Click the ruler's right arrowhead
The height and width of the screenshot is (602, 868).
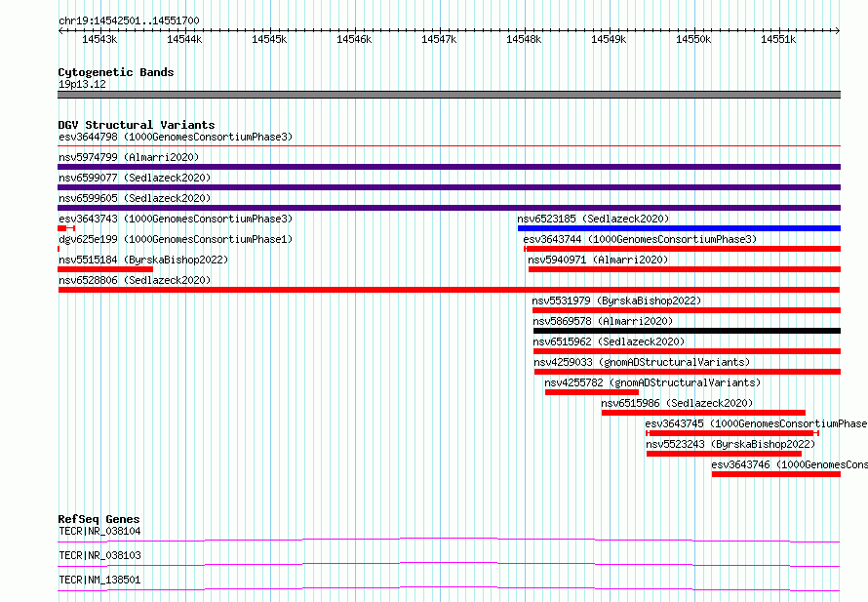[838, 31]
